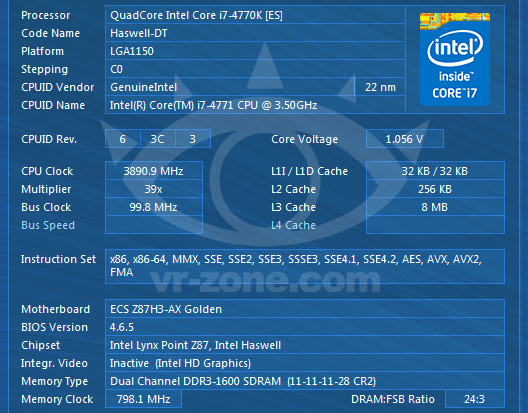The image size is (528, 413).
Task: Click the 'L3 Cache' label
Action: click(x=293, y=207)
